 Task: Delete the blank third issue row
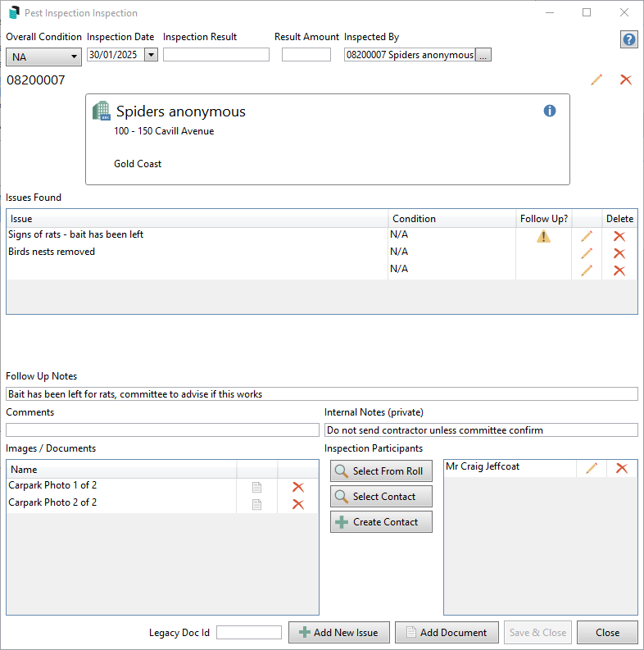coord(619,270)
